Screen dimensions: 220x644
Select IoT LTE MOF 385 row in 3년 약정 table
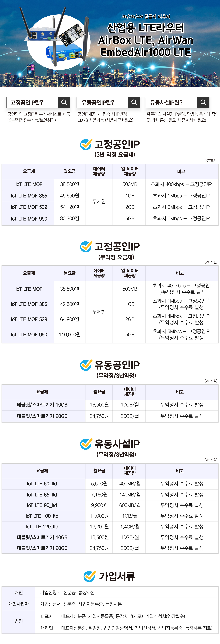[110, 196]
